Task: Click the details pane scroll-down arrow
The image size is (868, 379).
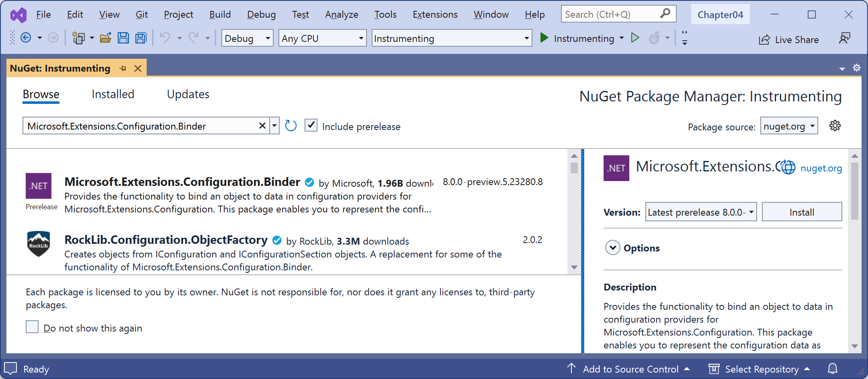Action: [855, 346]
